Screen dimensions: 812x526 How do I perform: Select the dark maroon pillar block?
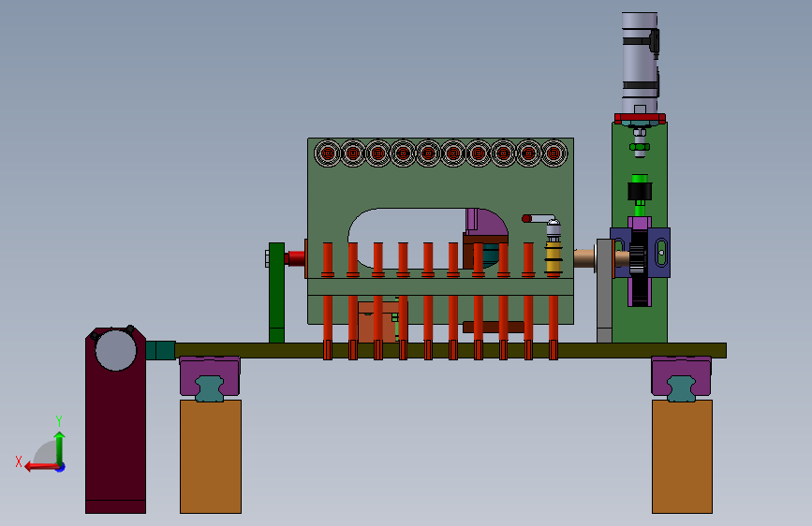pyautogui.click(x=115, y=420)
